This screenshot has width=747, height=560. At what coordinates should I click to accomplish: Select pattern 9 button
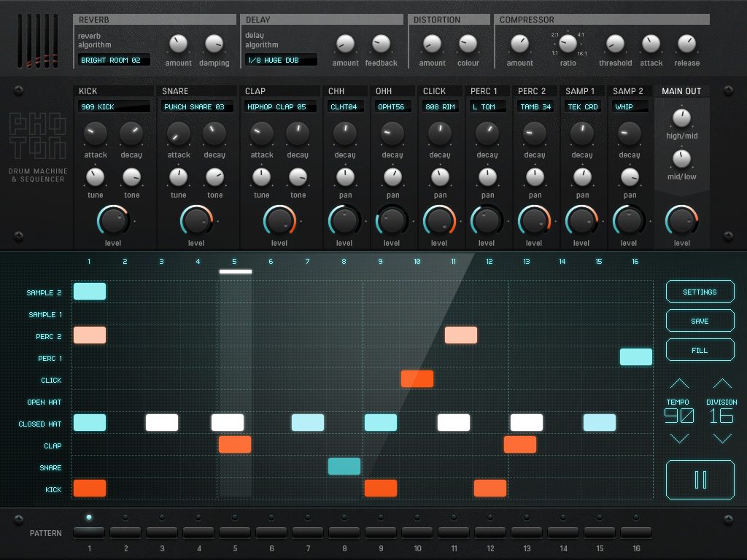[x=381, y=533]
